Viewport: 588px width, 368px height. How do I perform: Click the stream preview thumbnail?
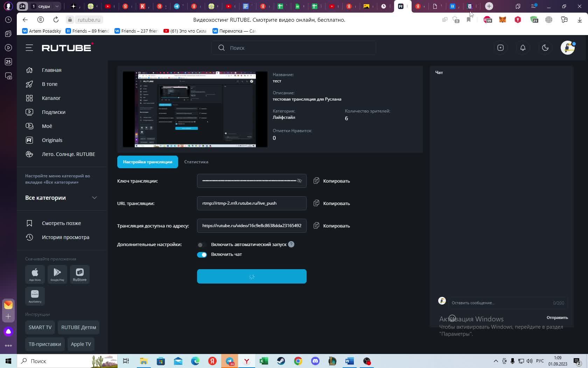(x=195, y=109)
